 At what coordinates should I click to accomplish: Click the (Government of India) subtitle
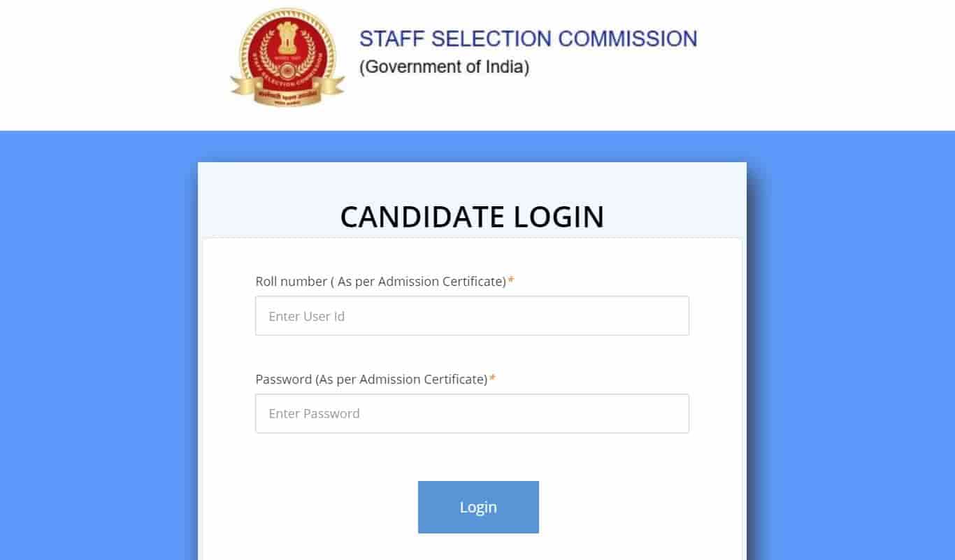(x=444, y=67)
